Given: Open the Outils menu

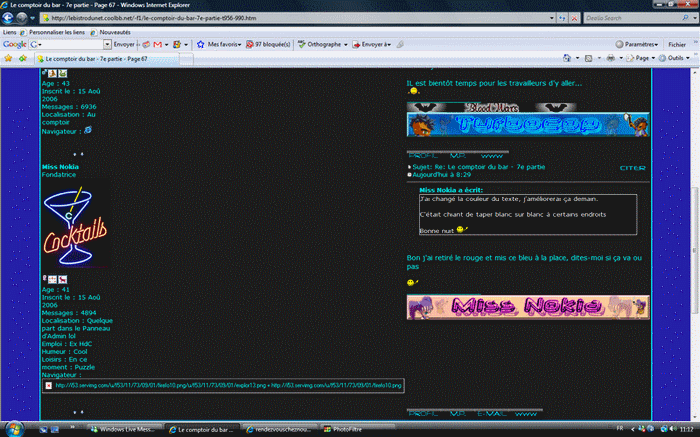Looking at the screenshot, I should (x=675, y=58).
